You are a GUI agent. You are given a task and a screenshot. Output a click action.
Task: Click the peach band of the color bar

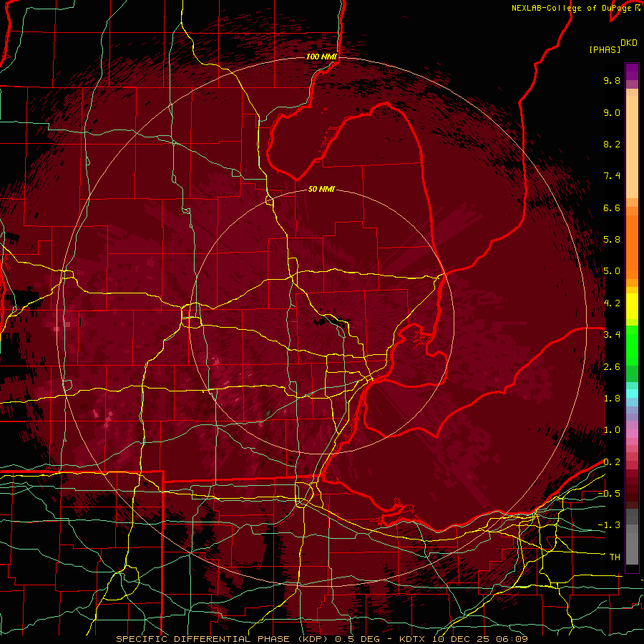632,148
